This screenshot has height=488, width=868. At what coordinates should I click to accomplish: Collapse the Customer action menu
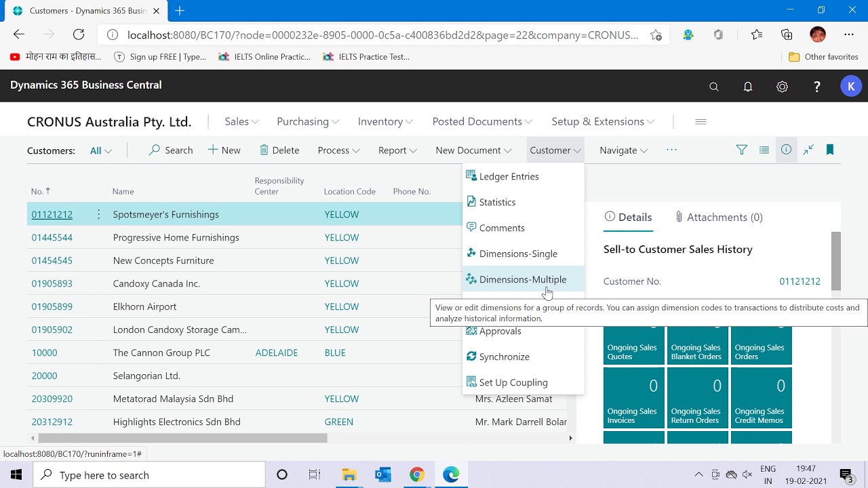(x=555, y=150)
